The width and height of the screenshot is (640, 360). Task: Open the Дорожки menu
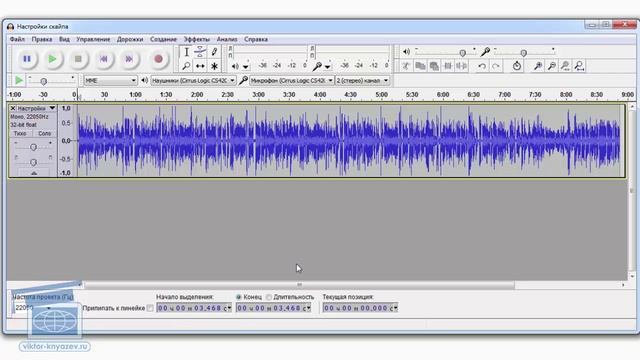(130, 39)
